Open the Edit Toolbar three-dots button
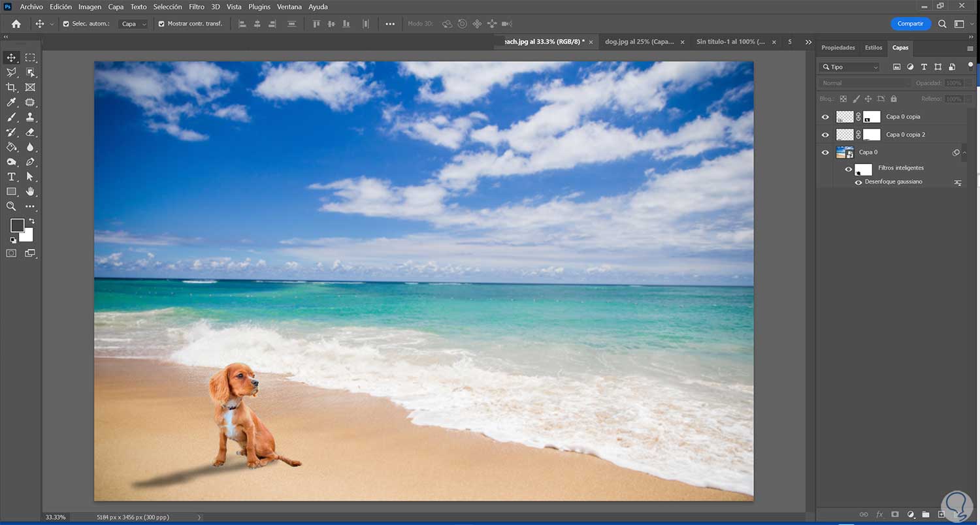Screen dimensions: 980x525 30,206
